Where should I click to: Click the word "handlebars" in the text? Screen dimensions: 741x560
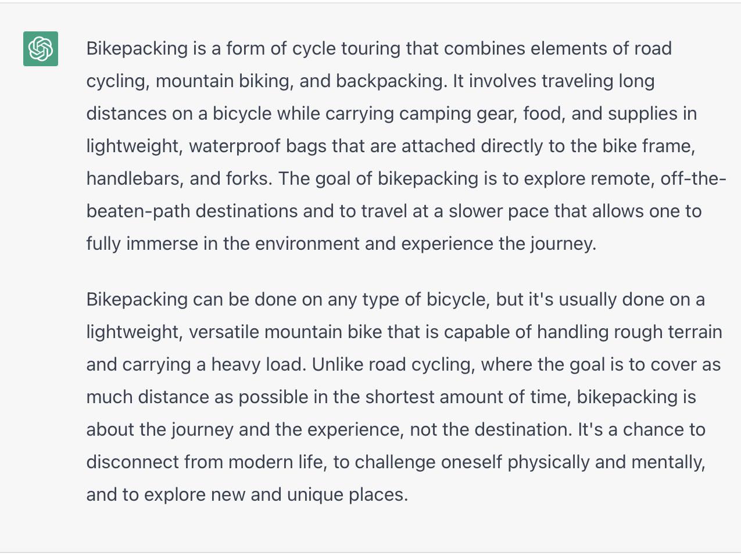coord(135,178)
